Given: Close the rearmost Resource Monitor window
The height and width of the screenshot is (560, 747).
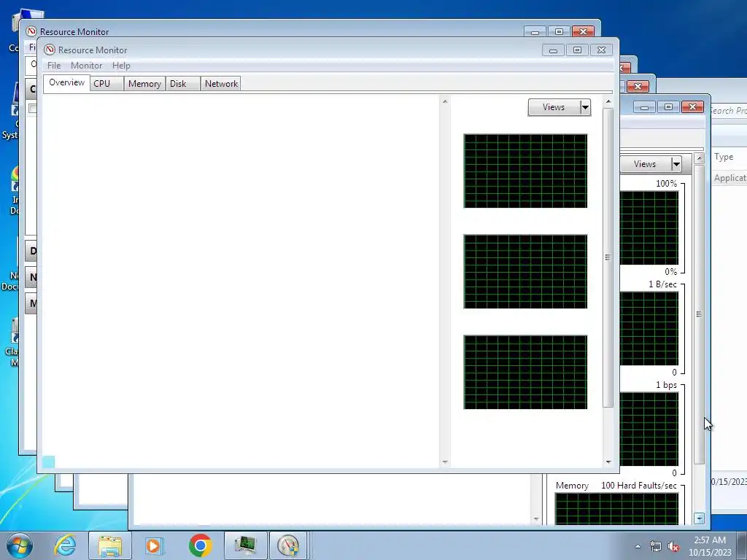Looking at the screenshot, I should [583, 32].
